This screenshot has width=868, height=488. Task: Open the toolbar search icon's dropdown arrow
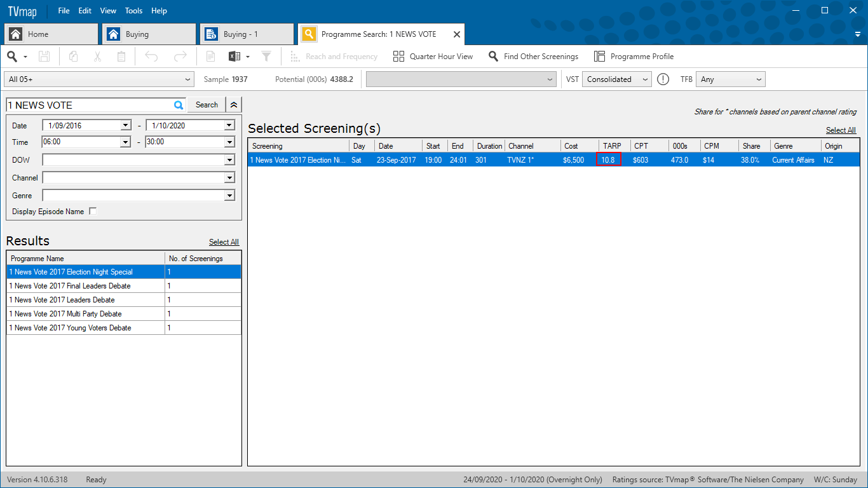(25, 57)
